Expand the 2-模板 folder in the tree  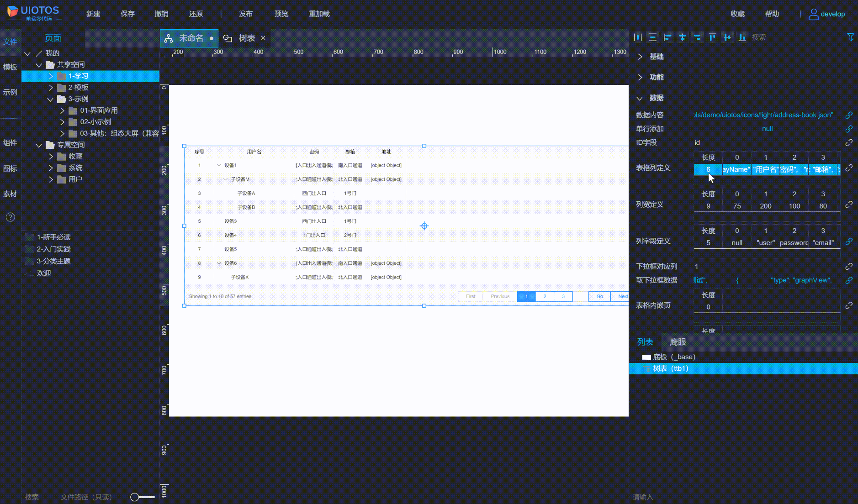[51, 88]
